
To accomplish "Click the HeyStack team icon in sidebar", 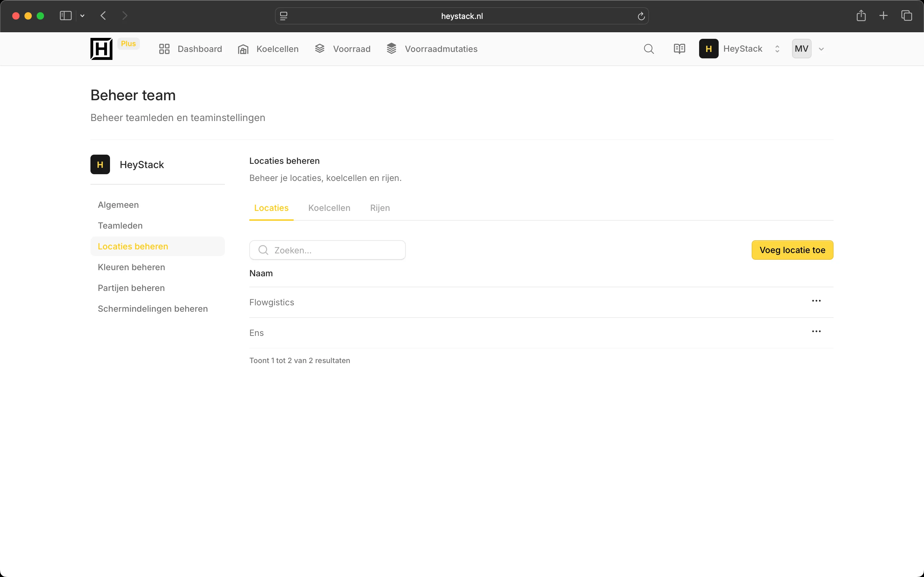I will (100, 164).
